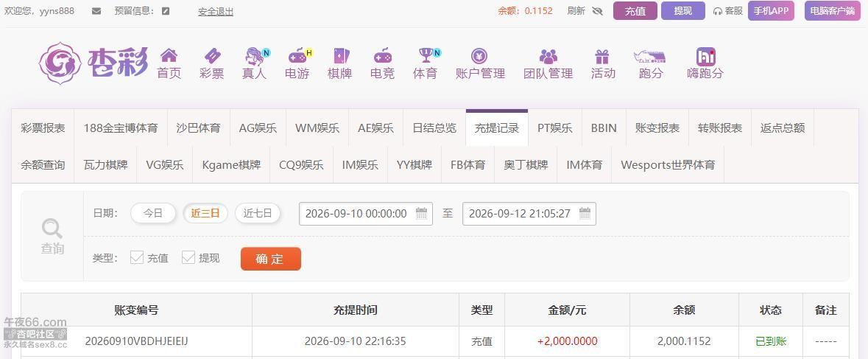This screenshot has height=359, width=868.
Task: Open the 账户管理 yen coin icon
Action: [x=479, y=55]
